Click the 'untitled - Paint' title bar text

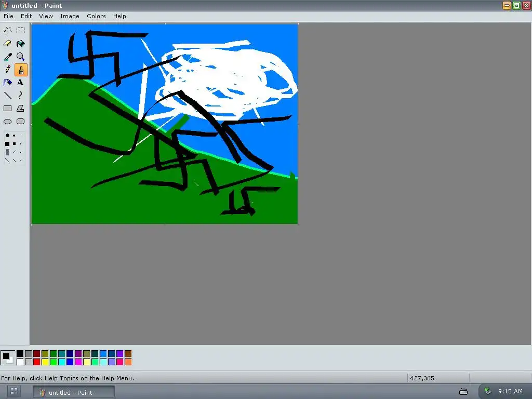37,5
